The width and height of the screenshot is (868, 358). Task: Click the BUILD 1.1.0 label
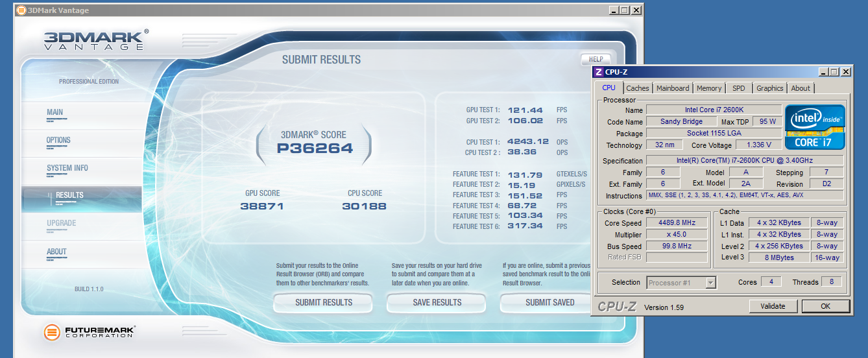point(89,289)
